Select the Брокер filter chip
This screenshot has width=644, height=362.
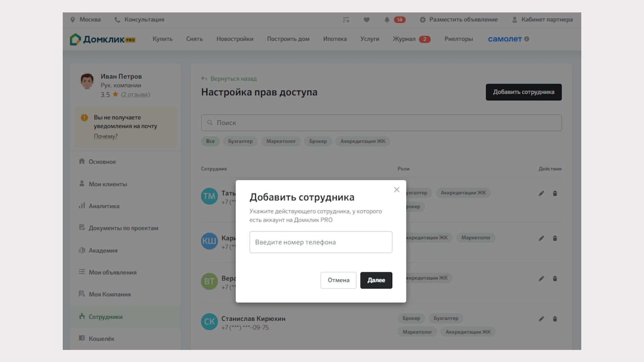(x=318, y=141)
